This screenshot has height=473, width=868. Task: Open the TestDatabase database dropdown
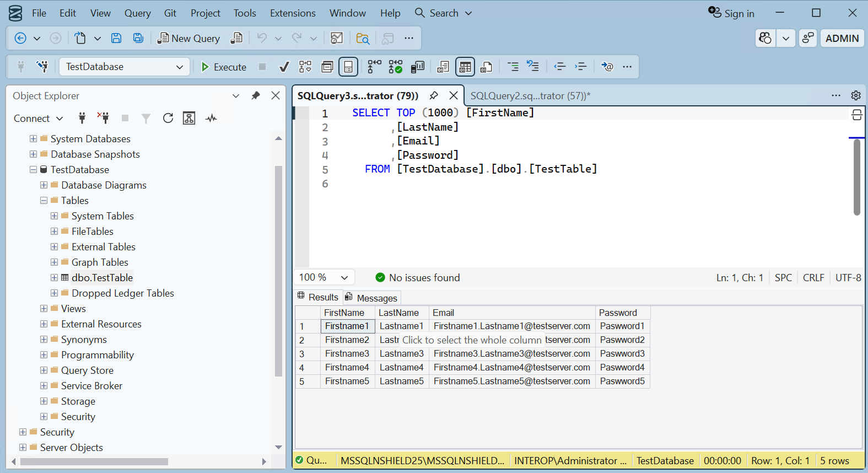coord(125,67)
